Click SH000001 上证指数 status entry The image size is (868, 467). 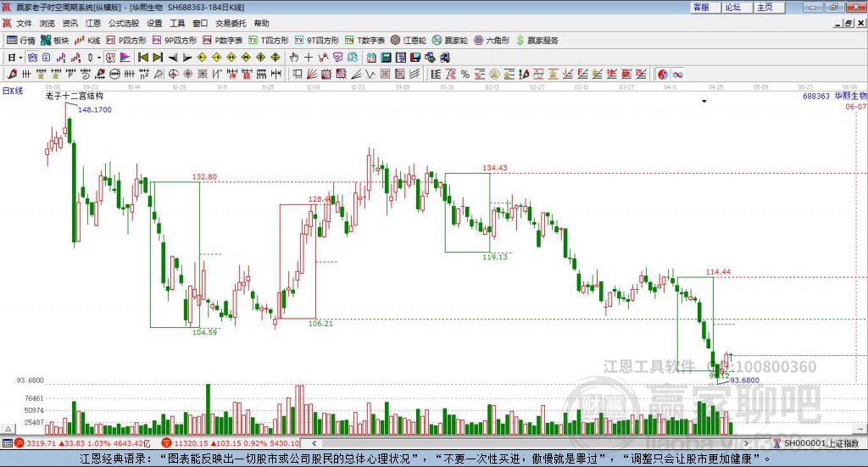pos(821,443)
